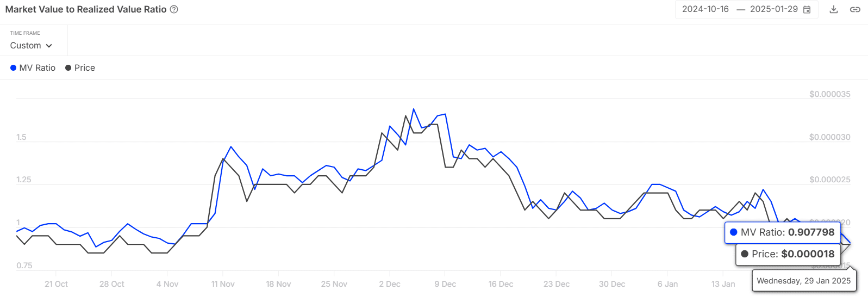Screen dimensions: 868x296
Task: Download the chart data
Action: tap(834, 9)
